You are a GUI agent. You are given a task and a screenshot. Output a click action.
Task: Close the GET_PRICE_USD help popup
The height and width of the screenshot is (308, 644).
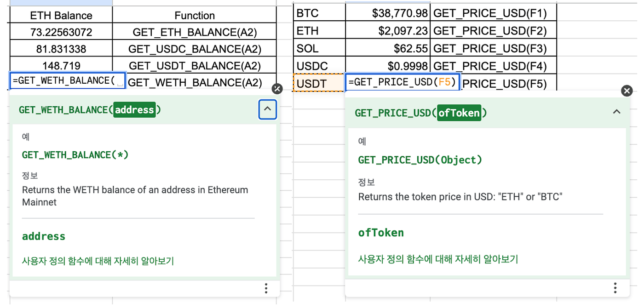(x=627, y=91)
